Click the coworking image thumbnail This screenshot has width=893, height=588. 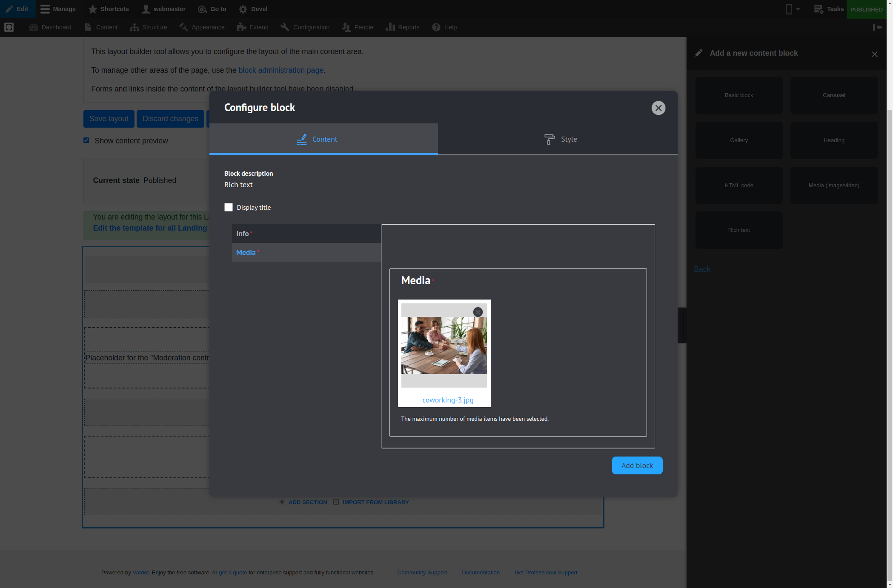pyautogui.click(x=444, y=345)
